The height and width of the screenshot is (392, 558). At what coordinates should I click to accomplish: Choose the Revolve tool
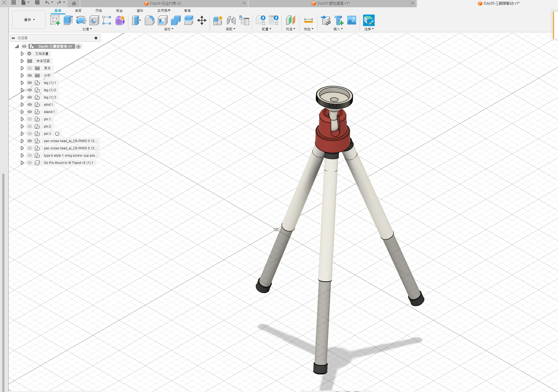coord(81,21)
